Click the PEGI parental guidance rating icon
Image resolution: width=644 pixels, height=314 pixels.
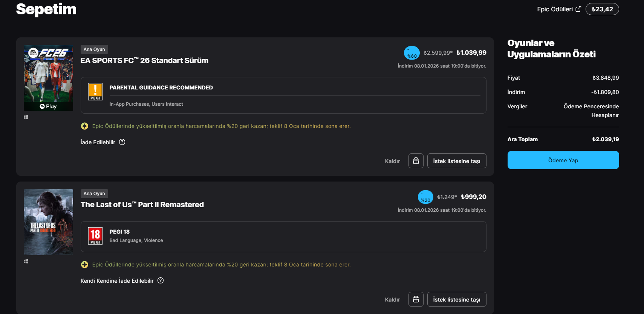[95, 92]
